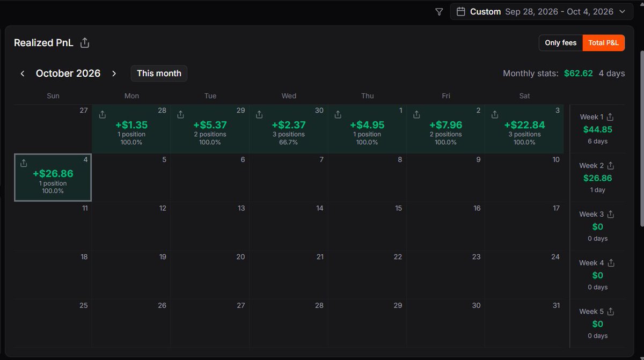Click the "4 days" monthly stats text
The image size is (644, 360).
[x=612, y=74]
